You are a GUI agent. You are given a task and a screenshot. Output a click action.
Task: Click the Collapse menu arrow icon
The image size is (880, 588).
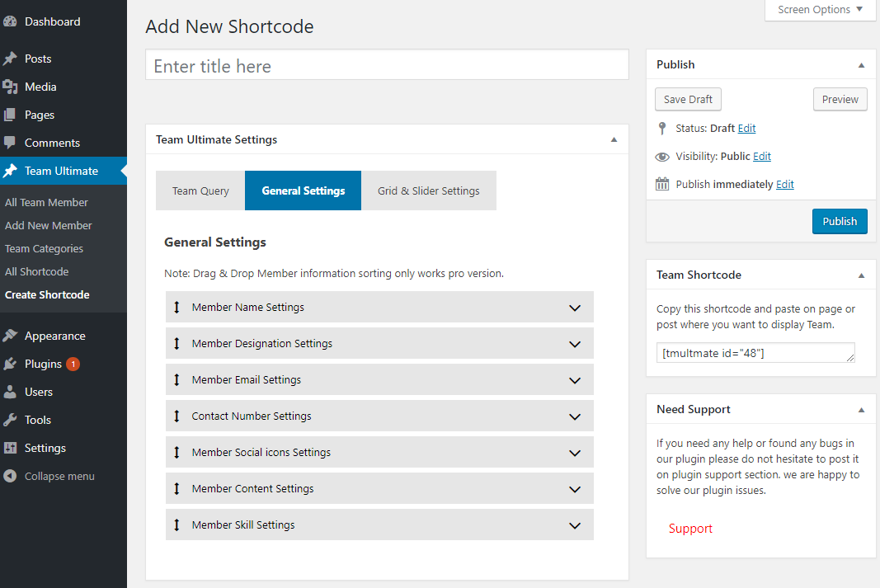10,476
